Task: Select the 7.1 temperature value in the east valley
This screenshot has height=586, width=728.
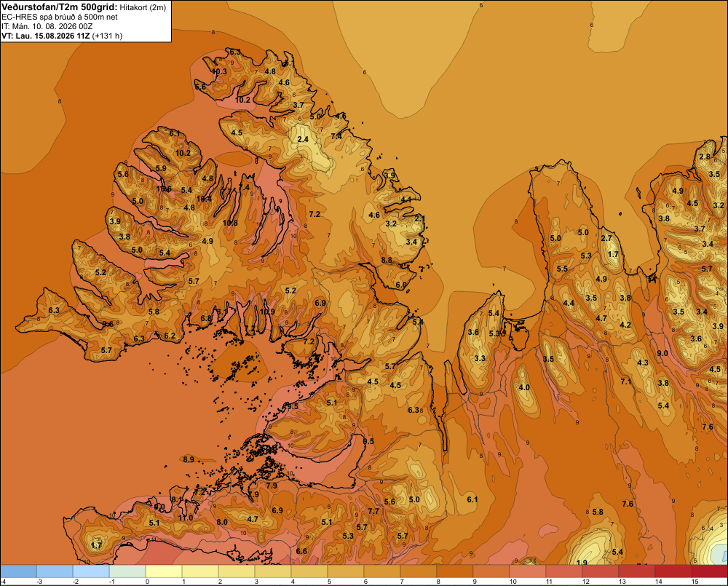Action: [x=626, y=381]
